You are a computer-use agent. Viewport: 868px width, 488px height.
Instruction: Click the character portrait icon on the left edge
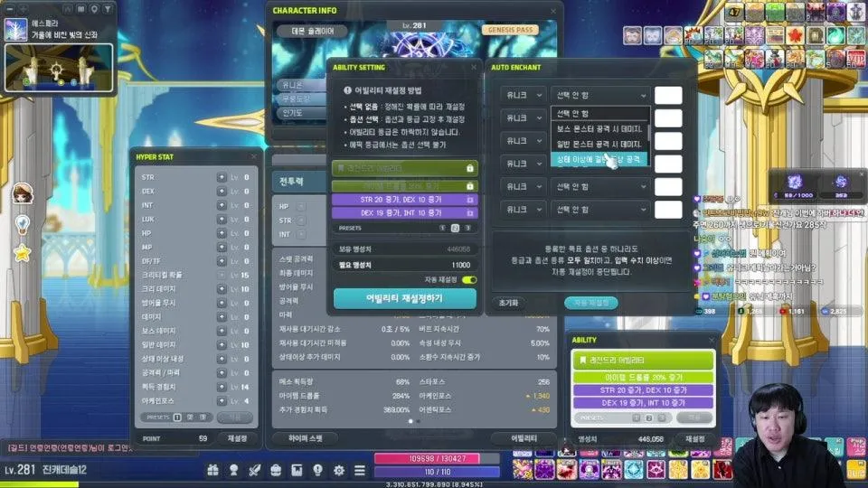point(23,193)
